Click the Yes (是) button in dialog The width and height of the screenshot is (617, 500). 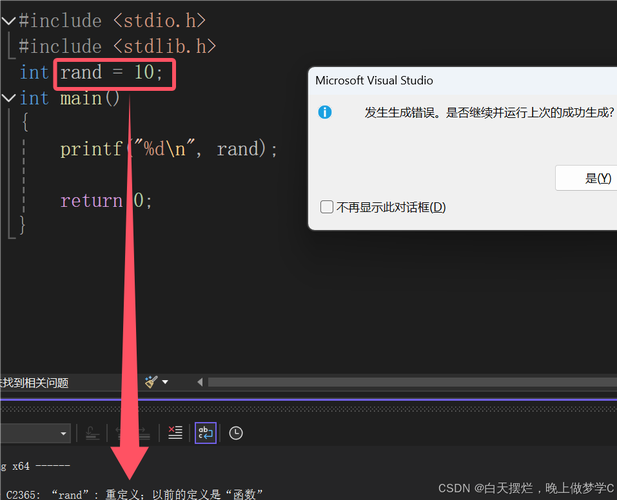point(586,178)
